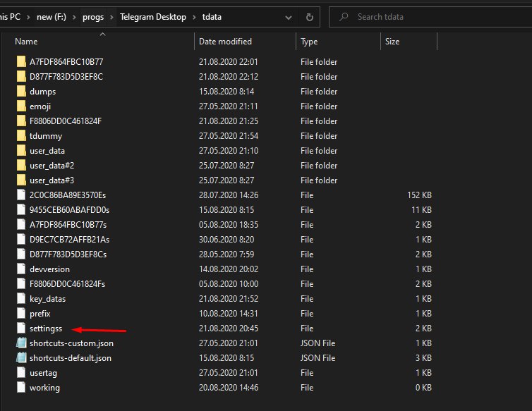532x411 pixels.
Task: Select the key_datas file name
Action: (x=47, y=299)
